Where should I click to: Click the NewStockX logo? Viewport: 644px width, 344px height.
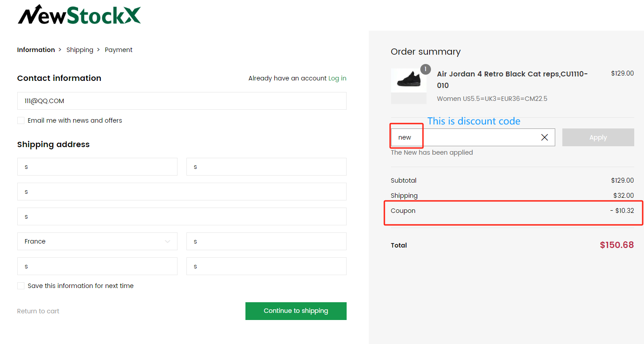(79, 14)
